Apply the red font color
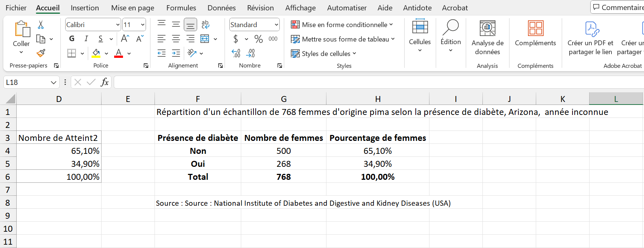 119,53
